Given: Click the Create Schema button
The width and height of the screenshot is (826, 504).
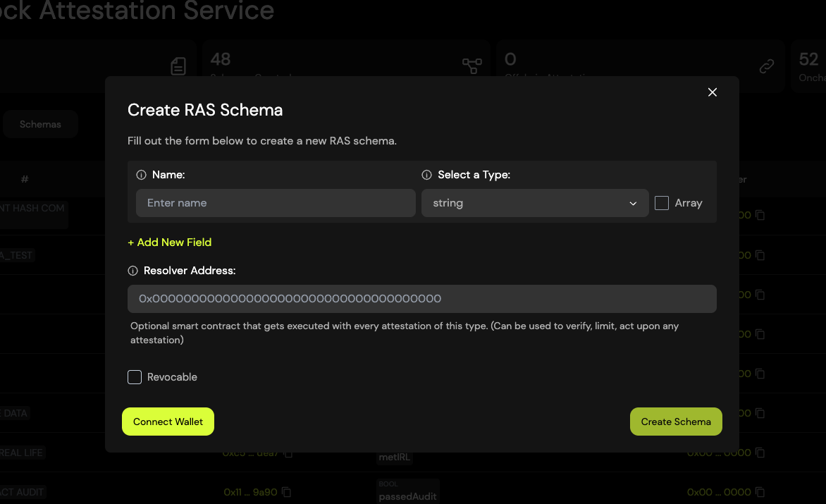Looking at the screenshot, I should 675,421.
